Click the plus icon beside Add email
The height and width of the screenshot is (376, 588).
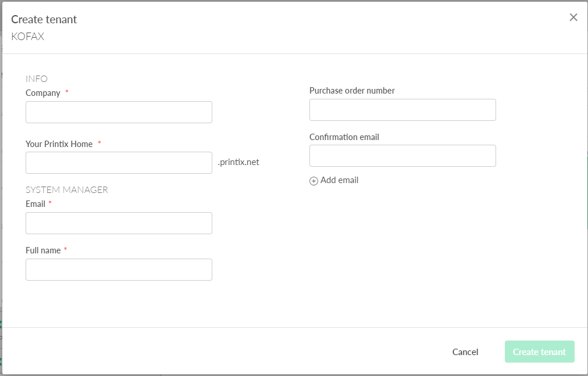click(313, 181)
